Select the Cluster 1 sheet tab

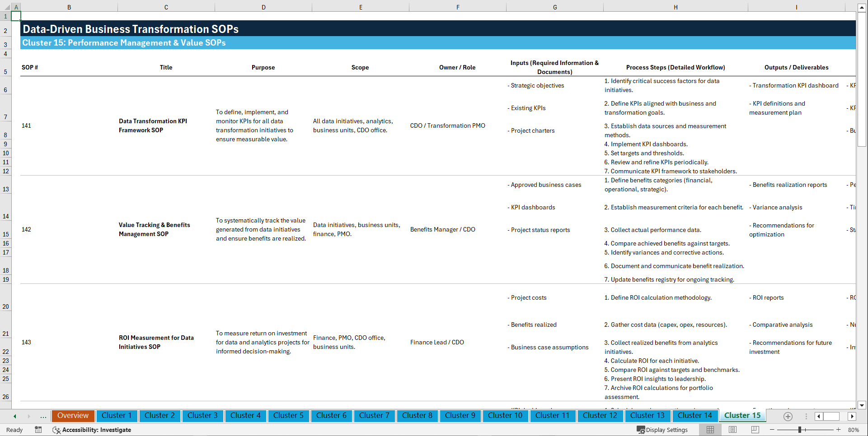click(117, 415)
